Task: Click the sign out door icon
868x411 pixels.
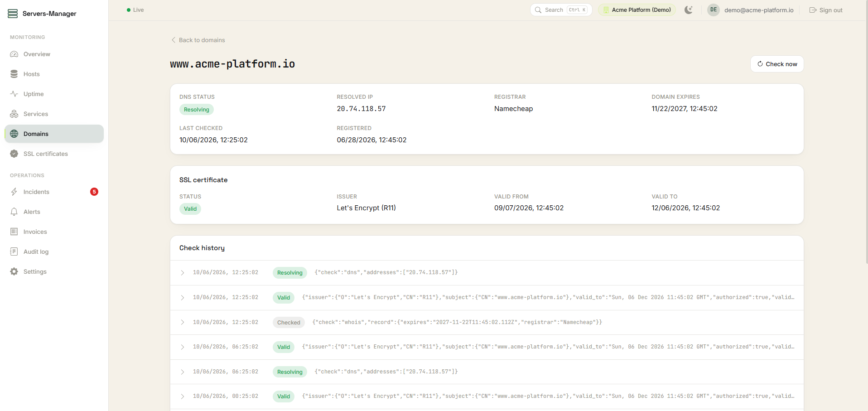Action: 813,10
